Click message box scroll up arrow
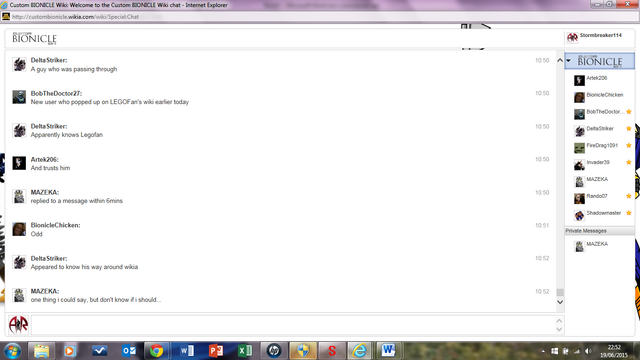Viewport: 640px width, 360px height. coord(559,321)
